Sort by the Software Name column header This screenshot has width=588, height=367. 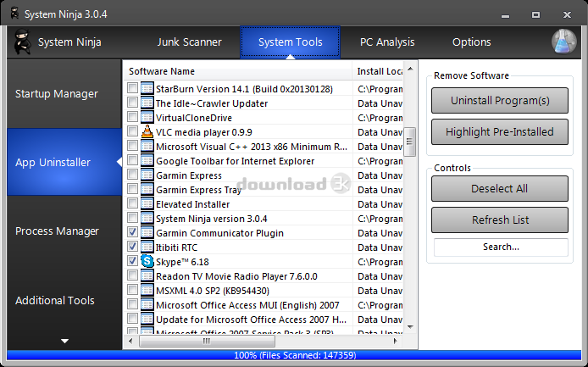pyautogui.click(x=238, y=71)
